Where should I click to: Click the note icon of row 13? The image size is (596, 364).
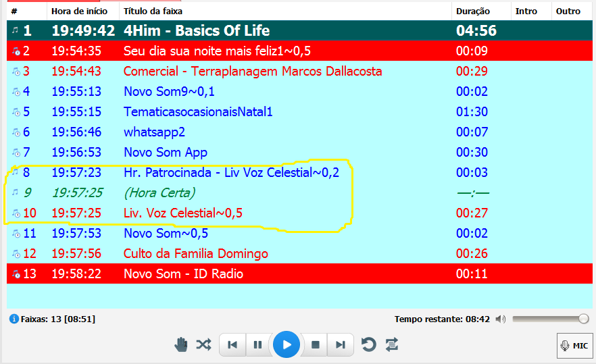pos(16,274)
